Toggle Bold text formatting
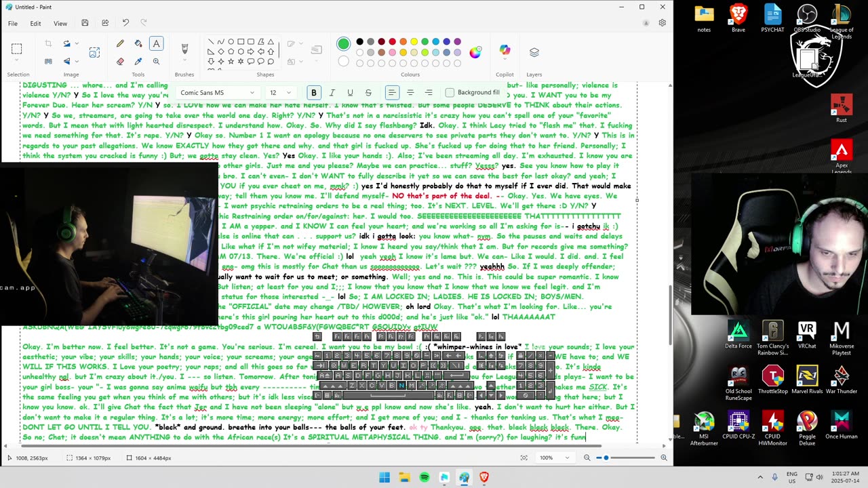The image size is (868, 488). coord(313,93)
